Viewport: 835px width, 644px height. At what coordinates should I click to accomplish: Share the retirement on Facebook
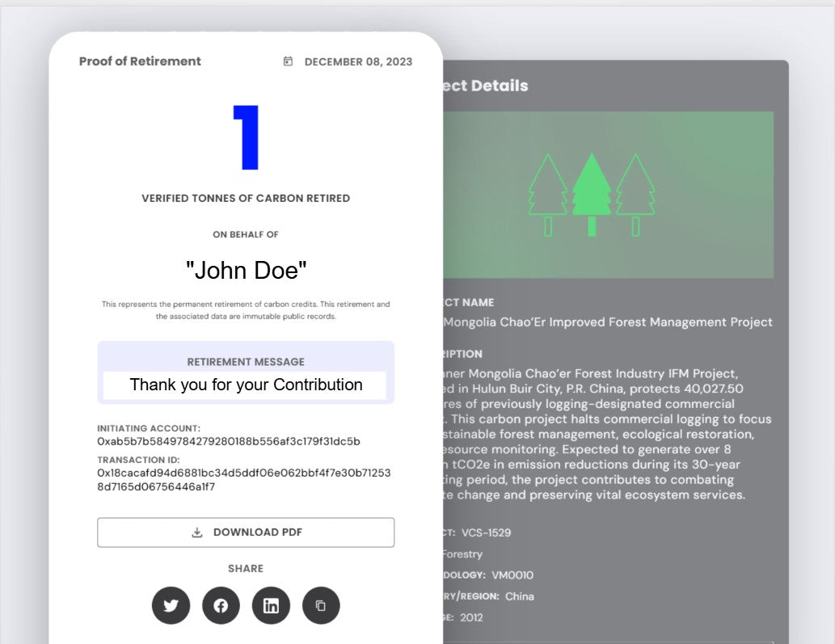pyautogui.click(x=221, y=605)
